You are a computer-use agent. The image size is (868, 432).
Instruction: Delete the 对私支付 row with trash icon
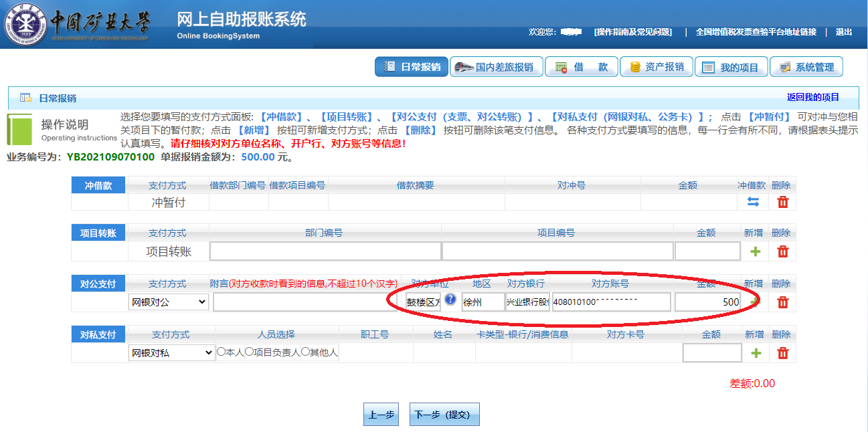pyautogui.click(x=782, y=353)
